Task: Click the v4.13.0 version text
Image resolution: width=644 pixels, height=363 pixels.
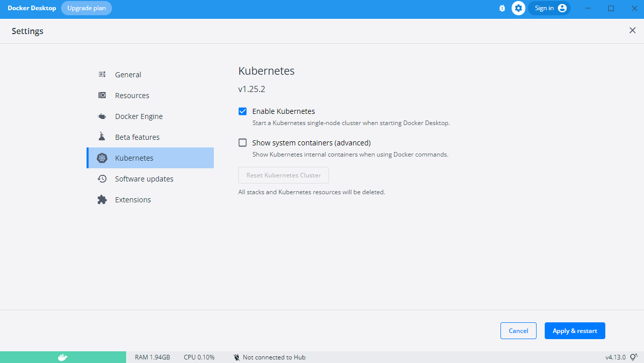Action: pos(615,357)
